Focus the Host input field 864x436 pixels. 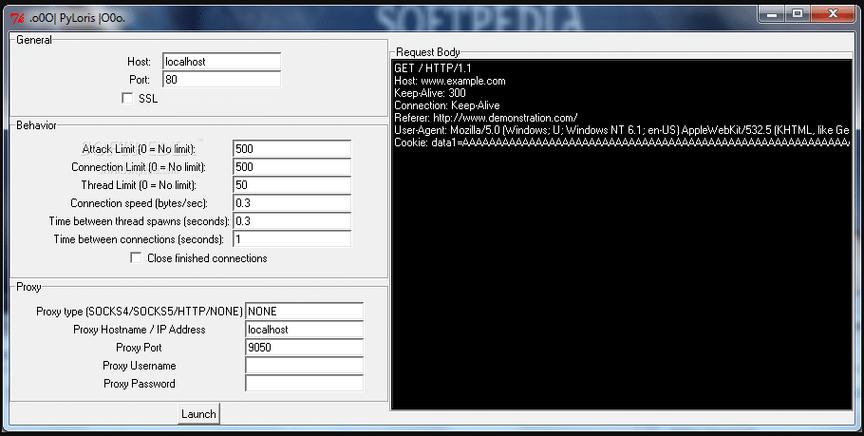[x=222, y=61]
